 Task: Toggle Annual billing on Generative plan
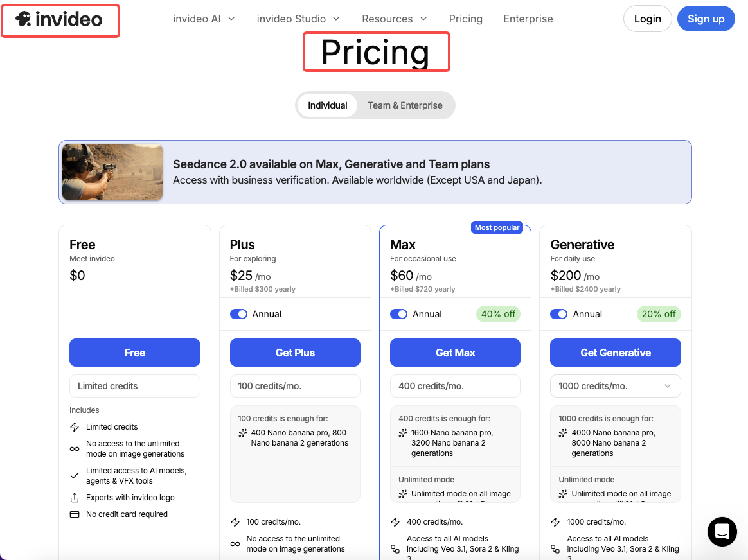[558, 314]
